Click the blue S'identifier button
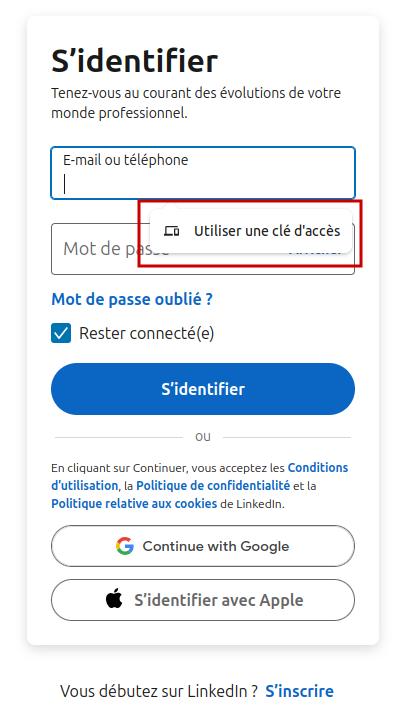Viewport: 413px width, 719px height. pos(203,389)
